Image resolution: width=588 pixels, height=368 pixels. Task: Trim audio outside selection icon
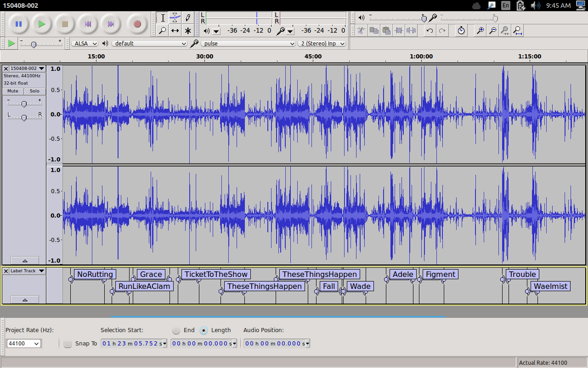pos(399,31)
